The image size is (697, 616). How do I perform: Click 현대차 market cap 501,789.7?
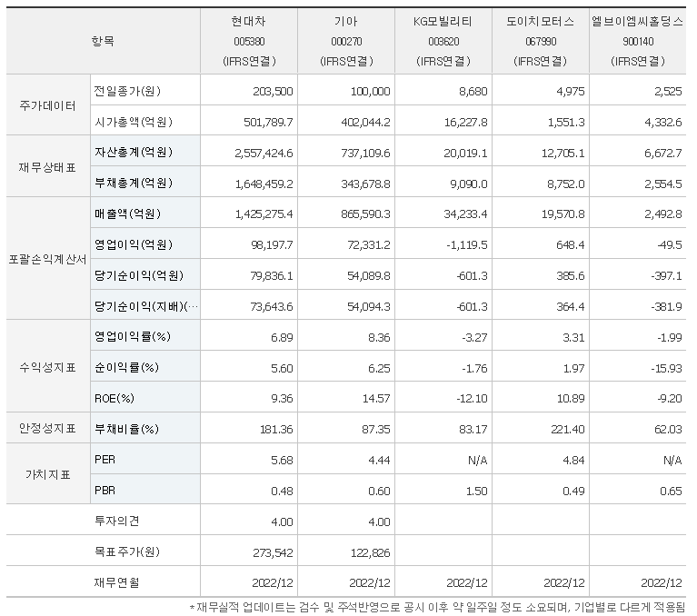tap(268, 123)
